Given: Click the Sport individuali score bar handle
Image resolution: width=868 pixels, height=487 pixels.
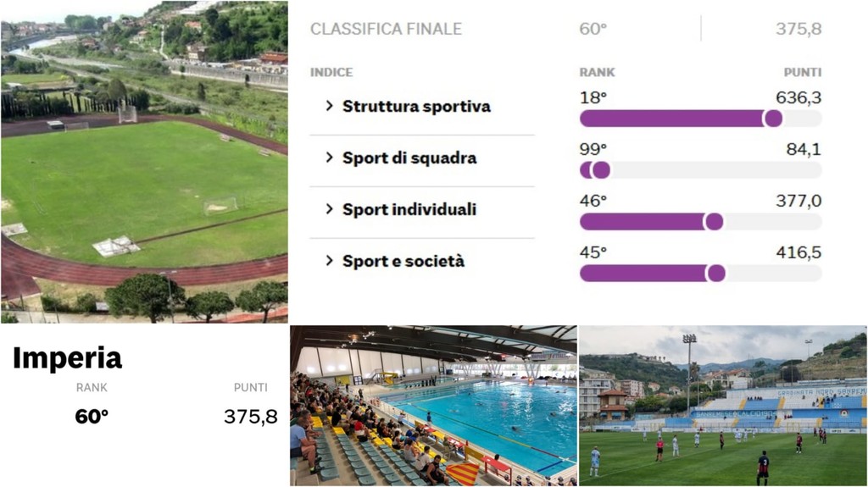Looking at the screenshot, I should [x=714, y=222].
